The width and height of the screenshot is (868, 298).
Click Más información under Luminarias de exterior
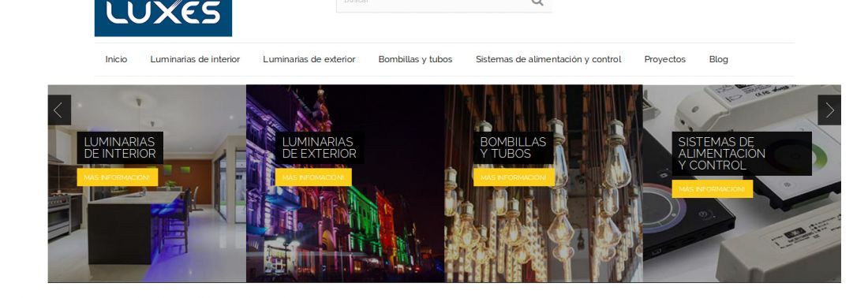313,177
